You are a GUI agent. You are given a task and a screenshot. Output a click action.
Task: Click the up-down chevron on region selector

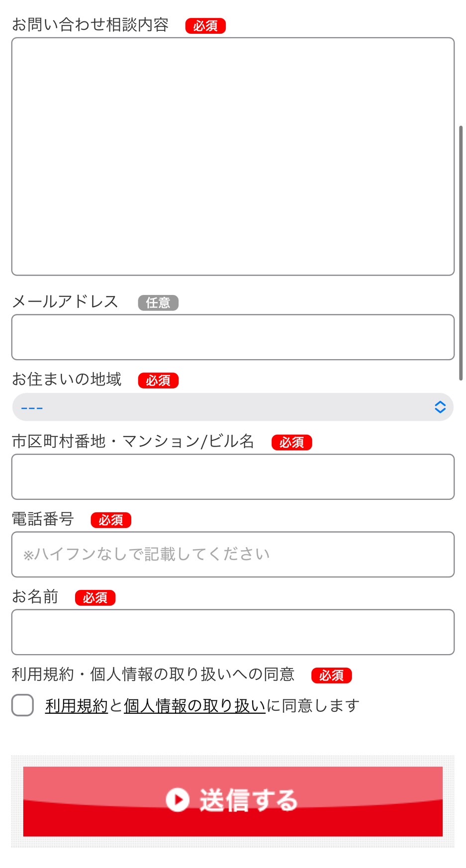tap(440, 407)
